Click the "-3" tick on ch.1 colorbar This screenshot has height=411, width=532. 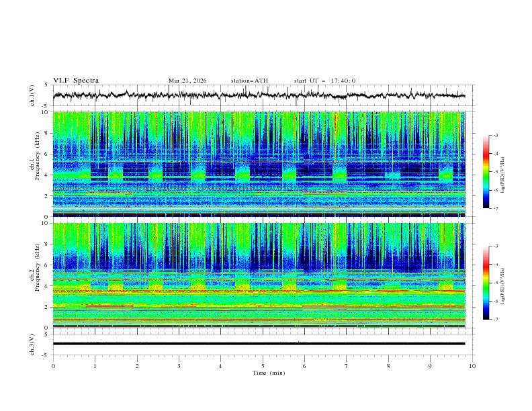pyautogui.click(x=495, y=135)
